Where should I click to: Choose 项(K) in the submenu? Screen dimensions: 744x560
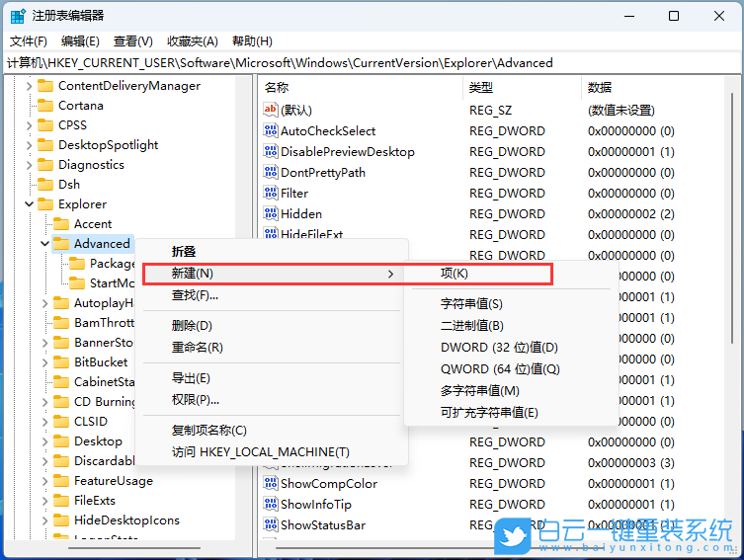pos(511,274)
